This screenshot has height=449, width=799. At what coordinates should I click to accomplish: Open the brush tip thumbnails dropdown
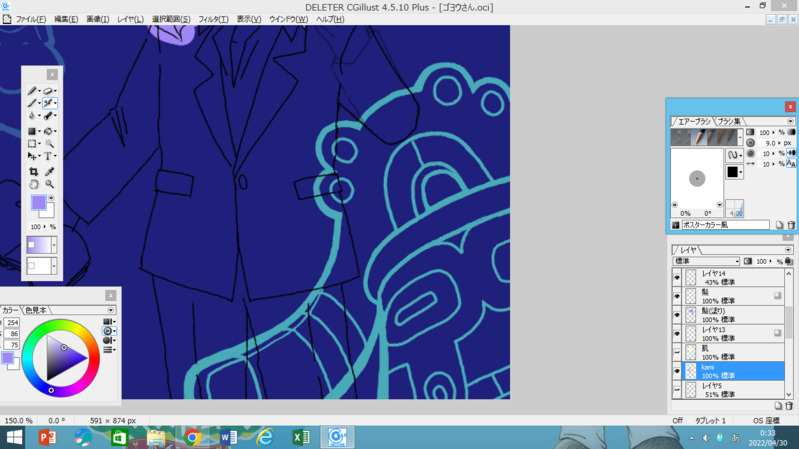pyautogui.click(x=740, y=137)
